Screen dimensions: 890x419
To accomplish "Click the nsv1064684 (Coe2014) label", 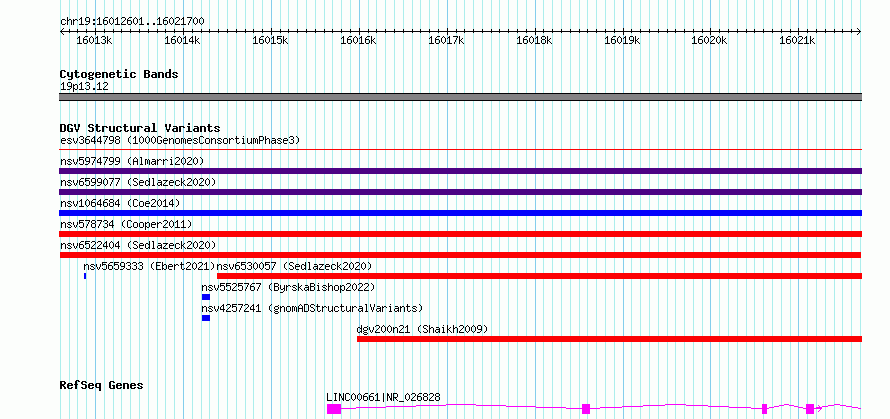I will (x=120, y=203).
